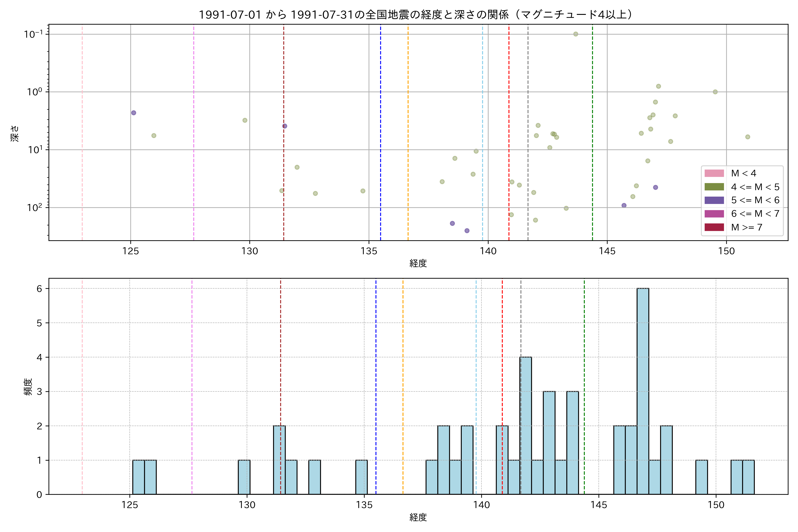Click the tallest histogram bar with frequency 6
The height and width of the screenshot is (532, 798).
coord(643,391)
